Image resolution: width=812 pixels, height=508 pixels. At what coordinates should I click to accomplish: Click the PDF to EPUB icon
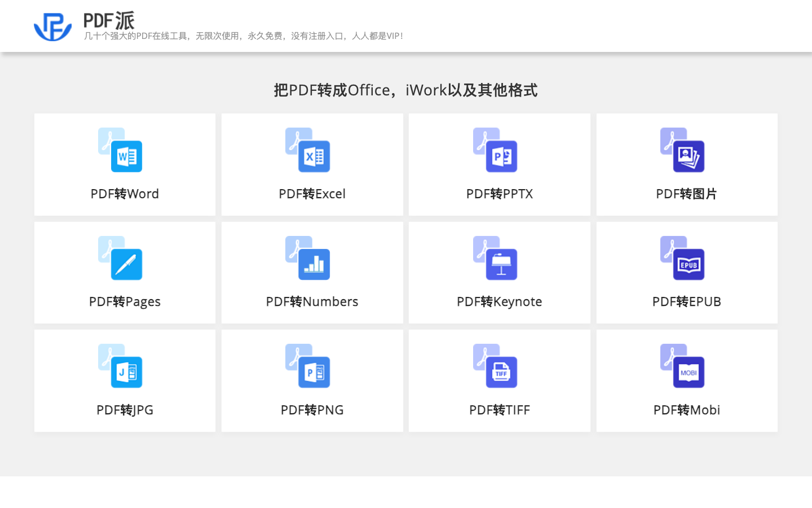coord(682,258)
